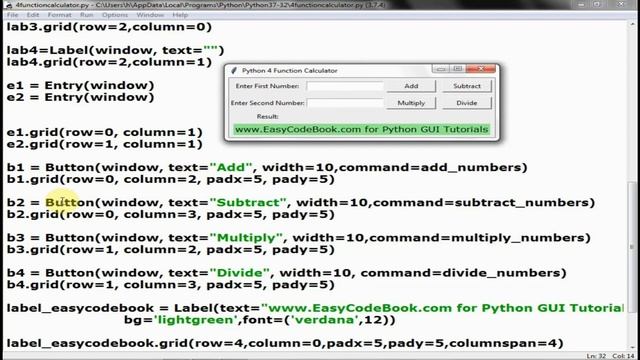The height and width of the screenshot is (360, 640).
Task: Open the Run menu
Action: 87,15
